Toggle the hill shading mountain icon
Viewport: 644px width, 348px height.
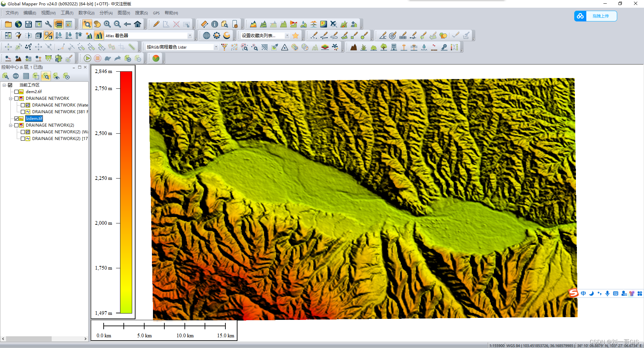pyautogui.click(x=99, y=36)
